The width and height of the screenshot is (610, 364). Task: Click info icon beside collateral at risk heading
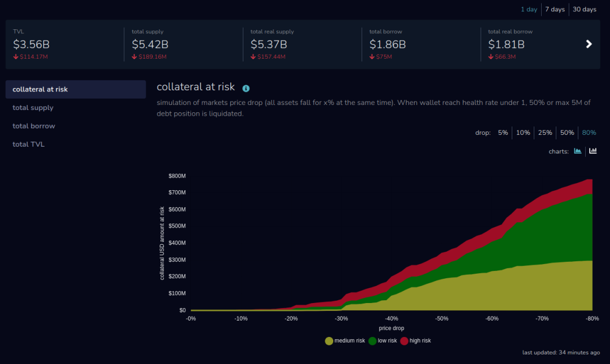246,89
